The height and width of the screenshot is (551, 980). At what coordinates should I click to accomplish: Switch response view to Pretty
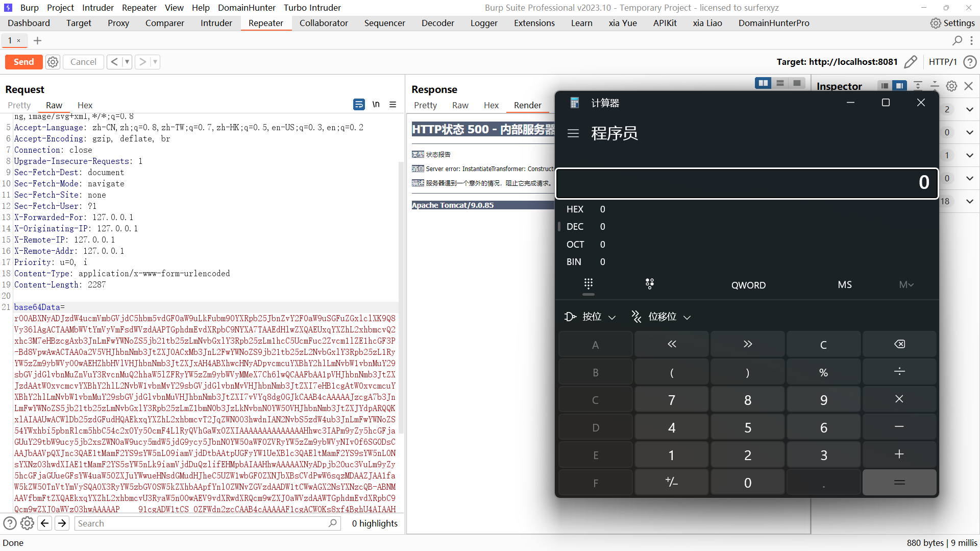coord(425,105)
